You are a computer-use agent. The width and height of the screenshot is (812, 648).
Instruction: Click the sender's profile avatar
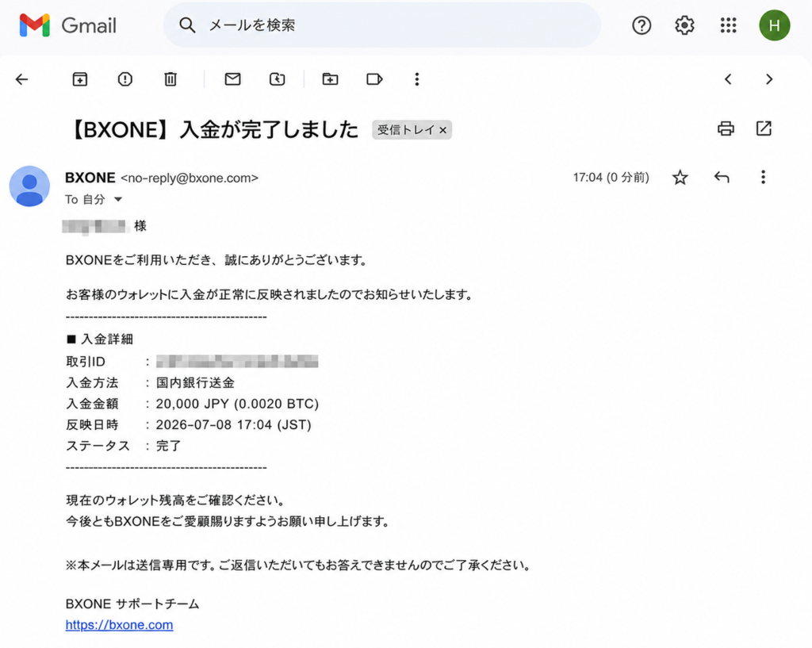click(29, 186)
